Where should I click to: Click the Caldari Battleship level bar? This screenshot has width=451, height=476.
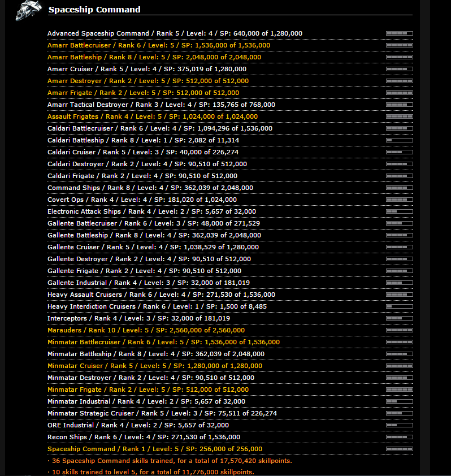pos(400,140)
